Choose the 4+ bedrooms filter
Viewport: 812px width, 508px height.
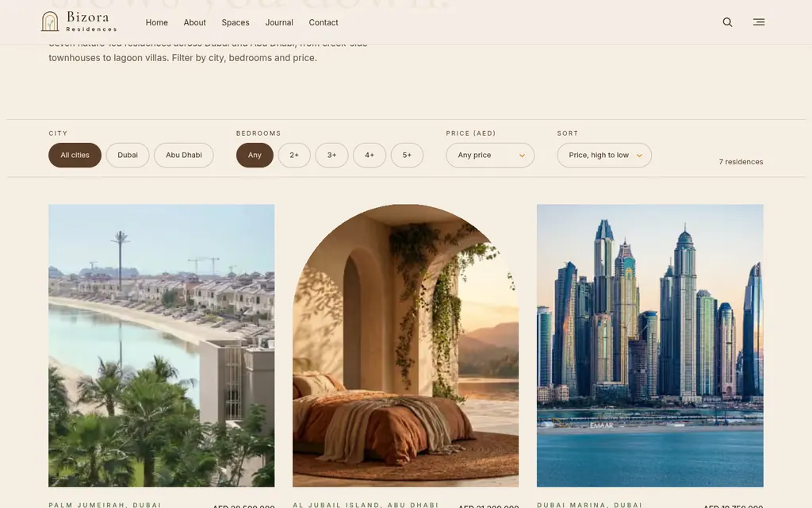pyautogui.click(x=370, y=155)
